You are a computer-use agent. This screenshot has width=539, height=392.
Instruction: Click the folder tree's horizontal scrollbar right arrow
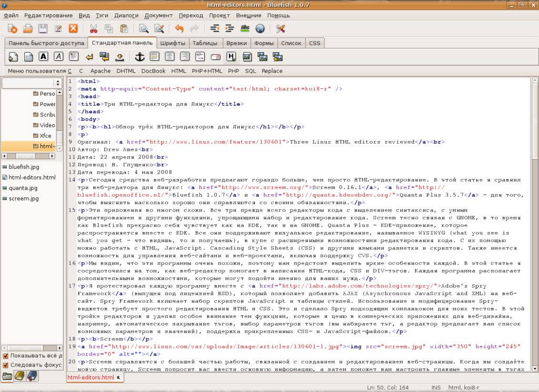(52, 156)
